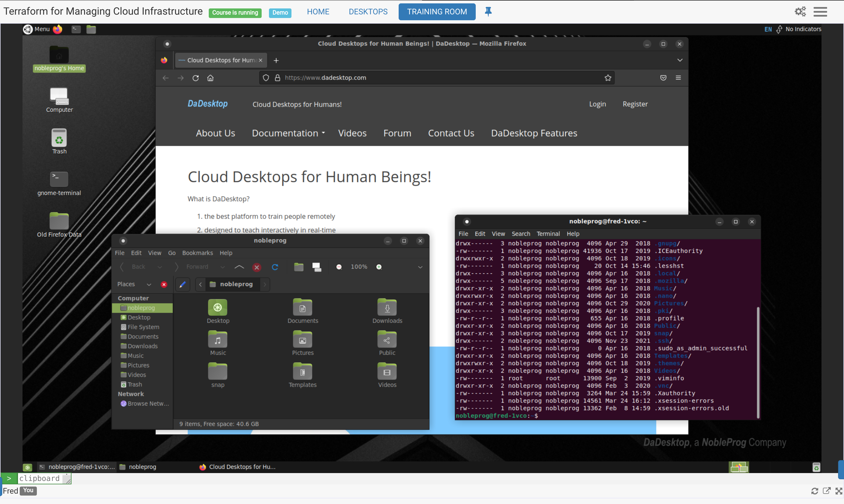Close the Places sidebar with red X
This screenshot has width=844, height=504.
[x=164, y=284]
